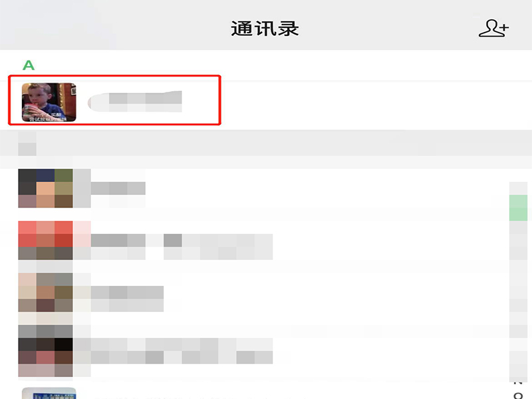
Task: Select the name beside beige brown avatar
Action: 127,299
